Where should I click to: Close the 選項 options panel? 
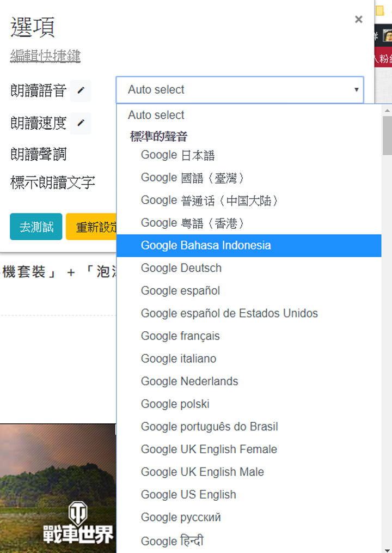point(358,19)
